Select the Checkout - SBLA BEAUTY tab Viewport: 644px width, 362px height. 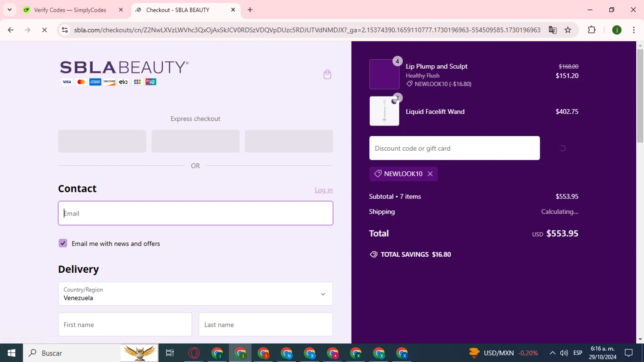click(177, 10)
